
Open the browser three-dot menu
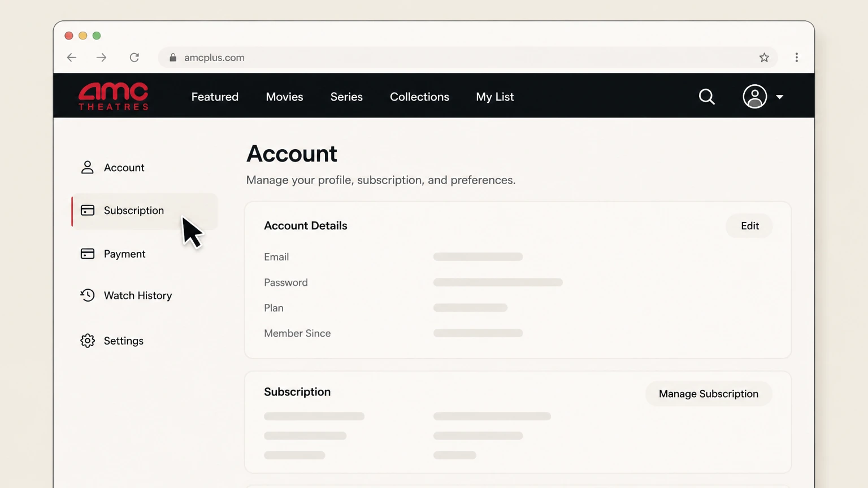797,58
